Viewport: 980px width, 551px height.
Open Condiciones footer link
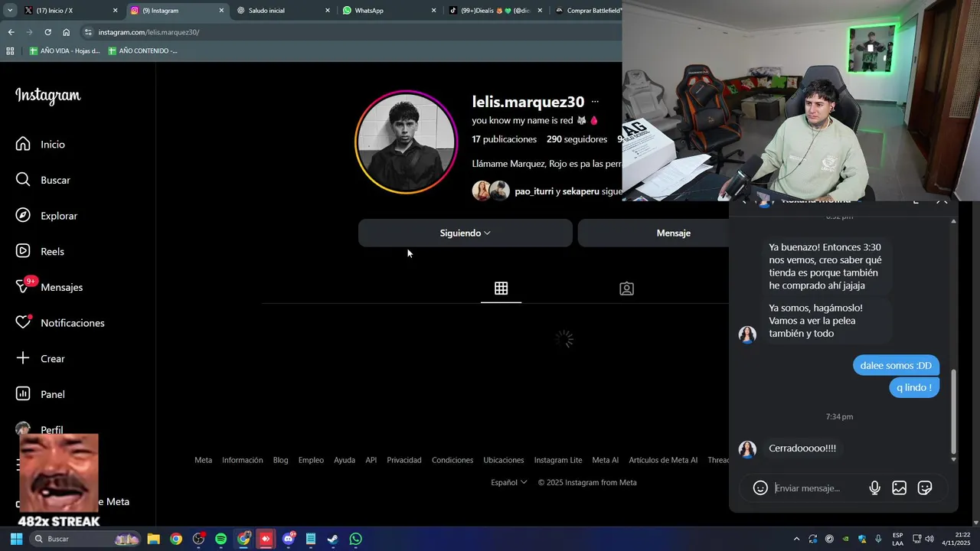[x=452, y=460]
